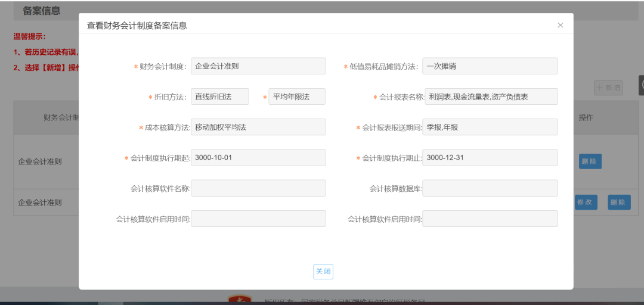Click the right 会计核算软件启用时间 field

pos(490,219)
